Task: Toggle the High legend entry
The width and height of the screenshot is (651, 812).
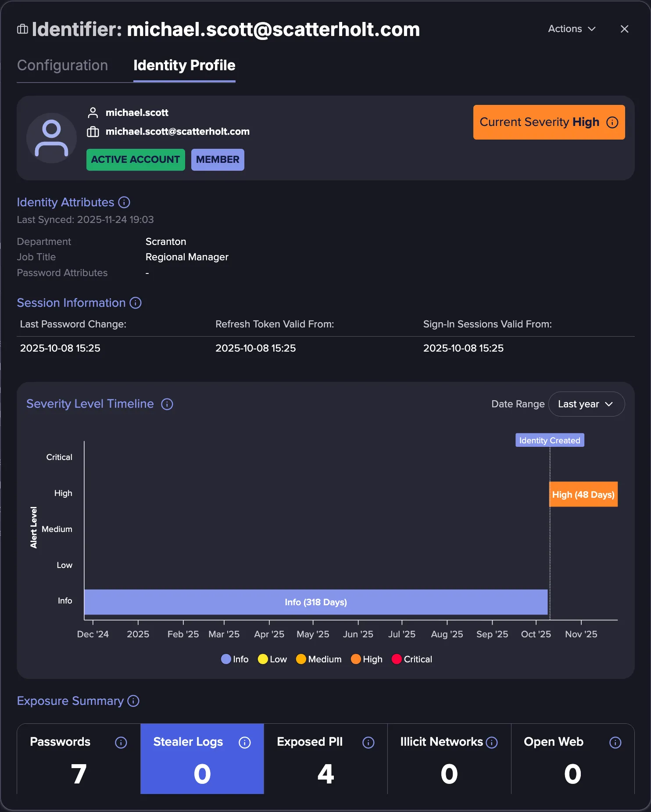Action: 367,659
